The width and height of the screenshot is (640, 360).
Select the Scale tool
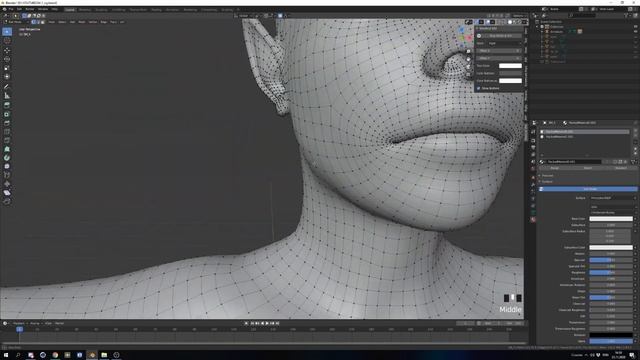7,68
